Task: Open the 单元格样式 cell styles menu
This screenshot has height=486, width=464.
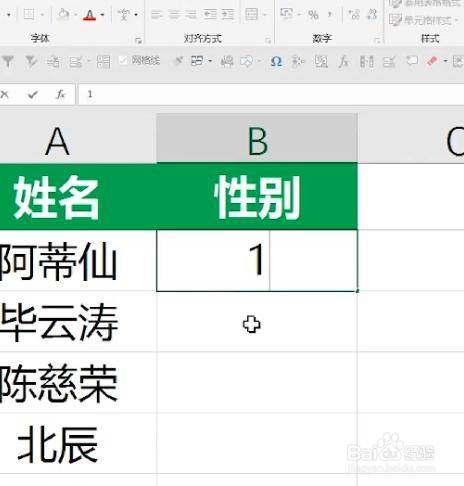Action: [x=424, y=20]
